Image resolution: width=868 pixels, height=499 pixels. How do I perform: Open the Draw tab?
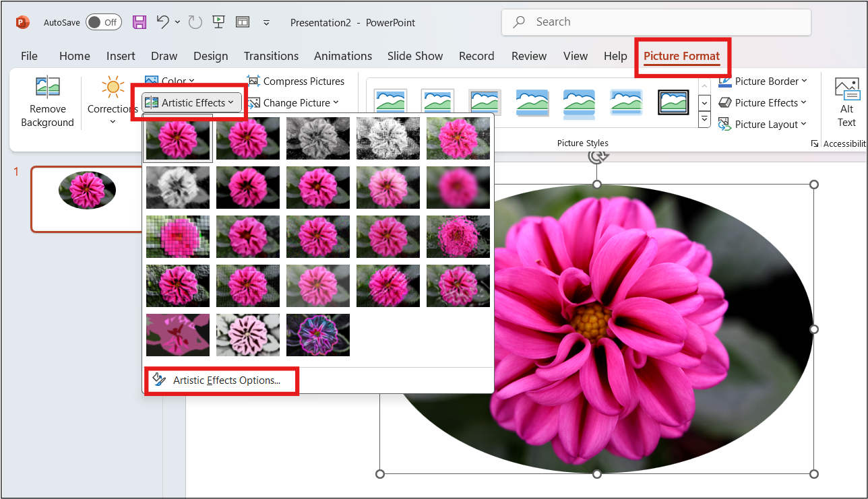pyautogui.click(x=164, y=56)
